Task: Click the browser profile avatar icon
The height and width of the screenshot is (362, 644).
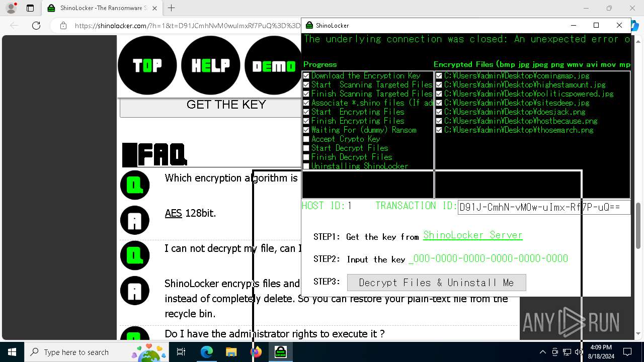Action: point(11,8)
